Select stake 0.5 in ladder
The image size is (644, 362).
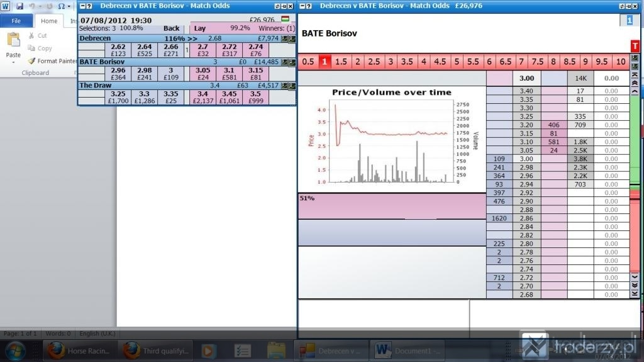(x=308, y=62)
